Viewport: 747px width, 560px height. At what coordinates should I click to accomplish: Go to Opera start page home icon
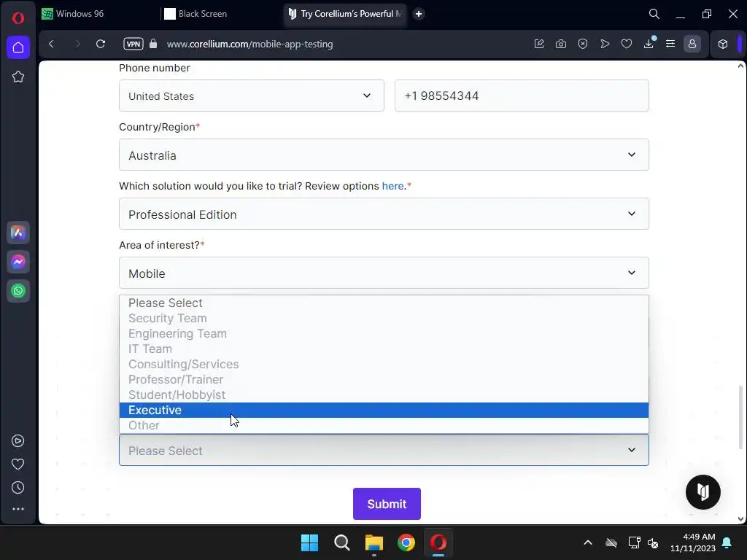pos(18,47)
